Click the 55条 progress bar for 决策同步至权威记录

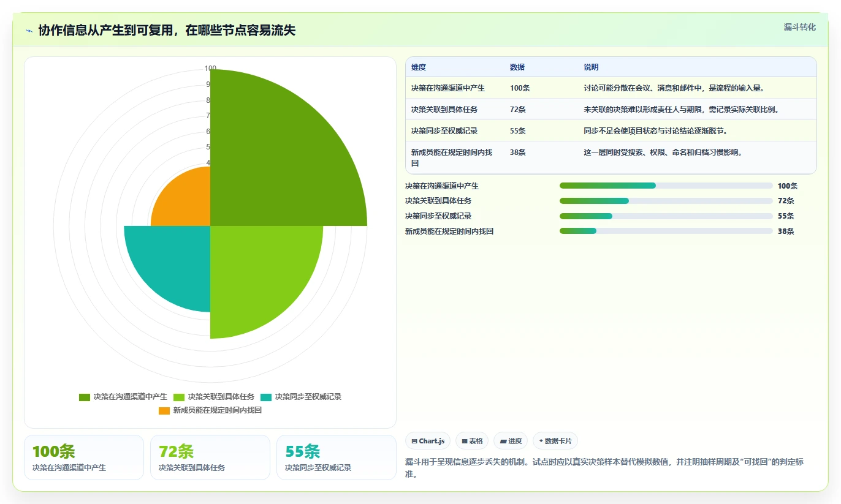click(x=666, y=216)
